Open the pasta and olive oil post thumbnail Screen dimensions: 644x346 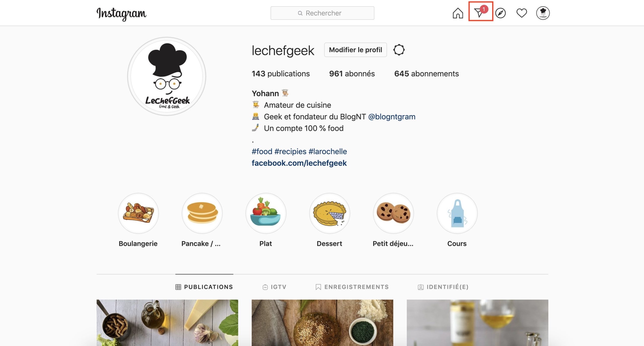pos(167,323)
